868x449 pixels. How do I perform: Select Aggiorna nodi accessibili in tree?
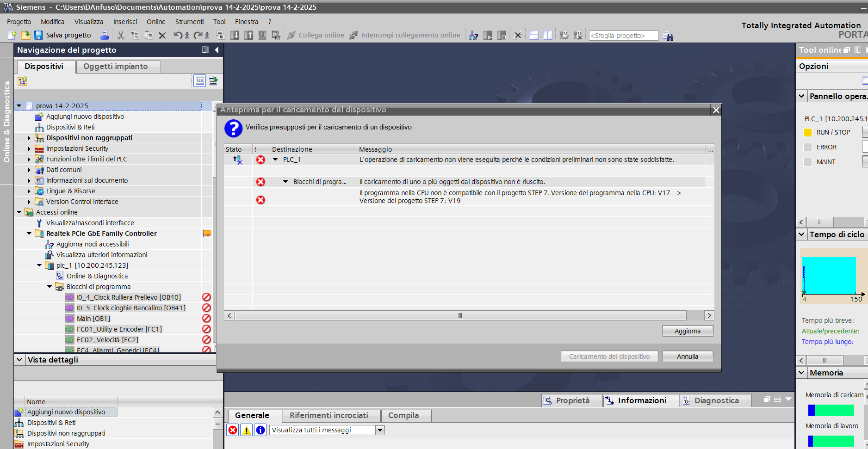pyautogui.click(x=93, y=244)
